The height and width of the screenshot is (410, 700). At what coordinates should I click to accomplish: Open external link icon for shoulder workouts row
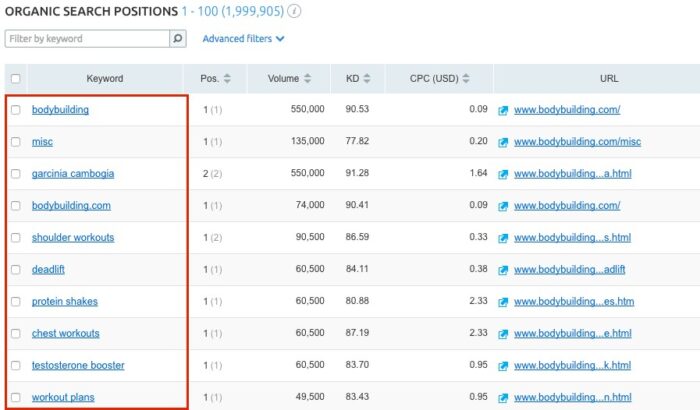[503, 238]
